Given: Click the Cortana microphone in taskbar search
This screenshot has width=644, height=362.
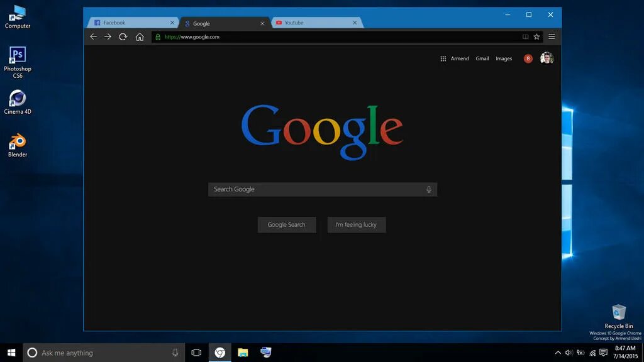Looking at the screenshot, I should (x=175, y=353).
